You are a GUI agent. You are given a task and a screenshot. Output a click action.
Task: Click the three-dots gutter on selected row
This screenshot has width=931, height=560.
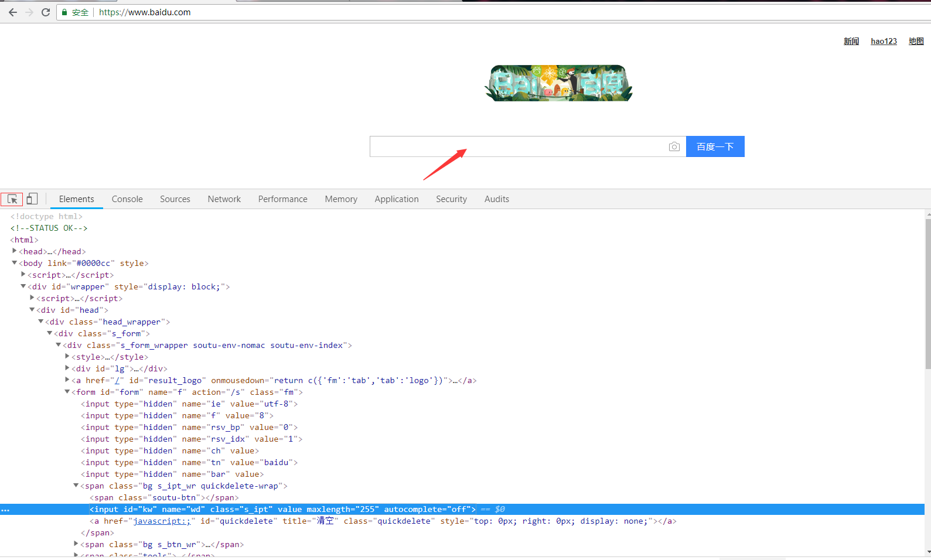click(5, 510)
